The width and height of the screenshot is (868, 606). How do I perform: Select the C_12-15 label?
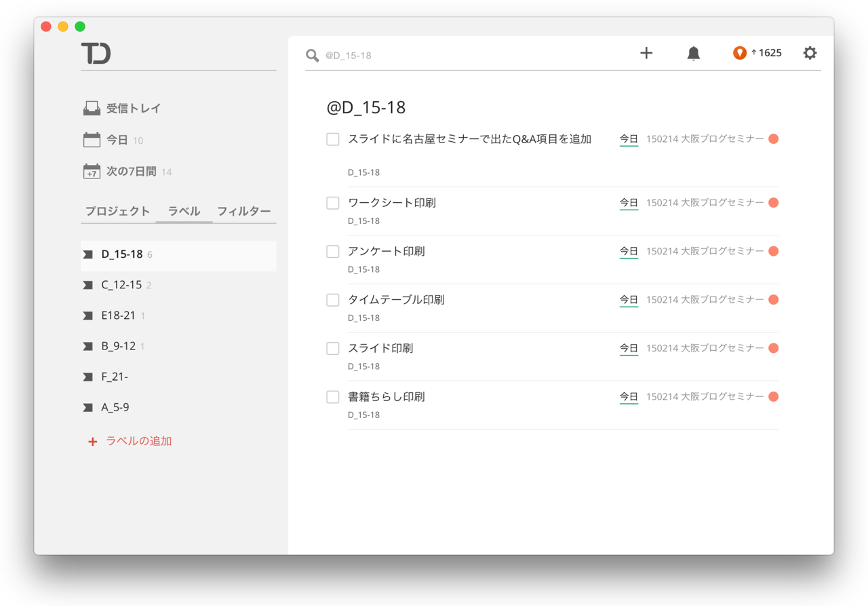click(121, 285)
